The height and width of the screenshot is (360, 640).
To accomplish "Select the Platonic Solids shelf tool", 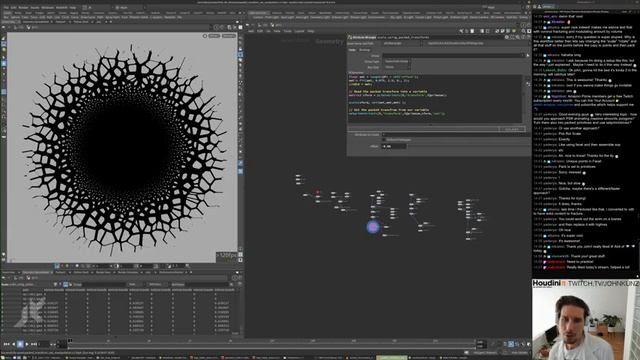I will click(x=138, y=17).
